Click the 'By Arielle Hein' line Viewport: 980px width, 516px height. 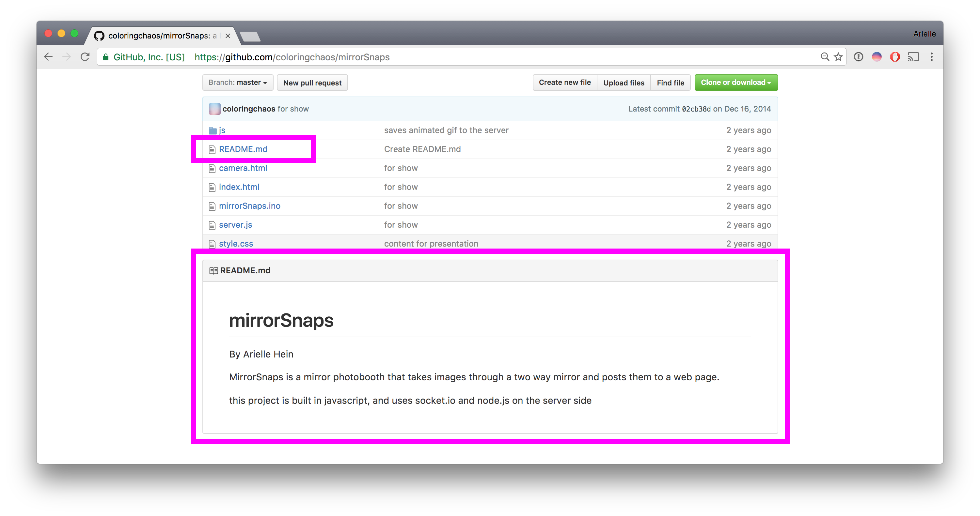click(261, 354)
